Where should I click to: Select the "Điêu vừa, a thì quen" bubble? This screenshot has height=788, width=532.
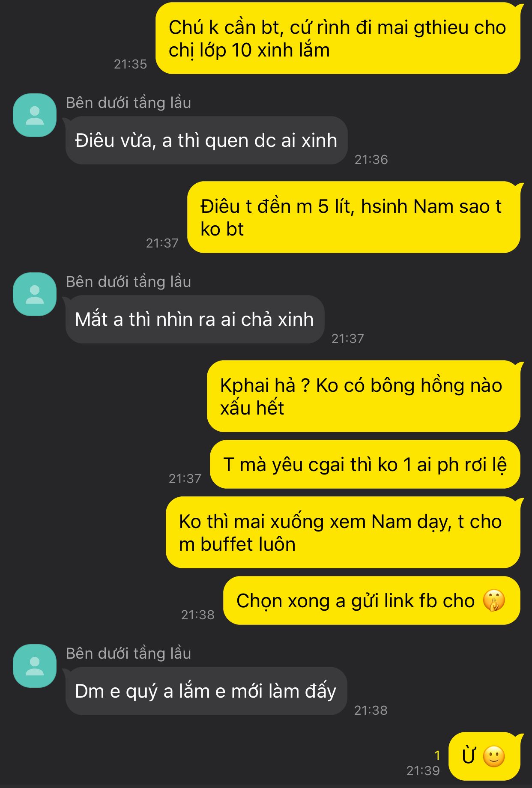tap(206, 140)
